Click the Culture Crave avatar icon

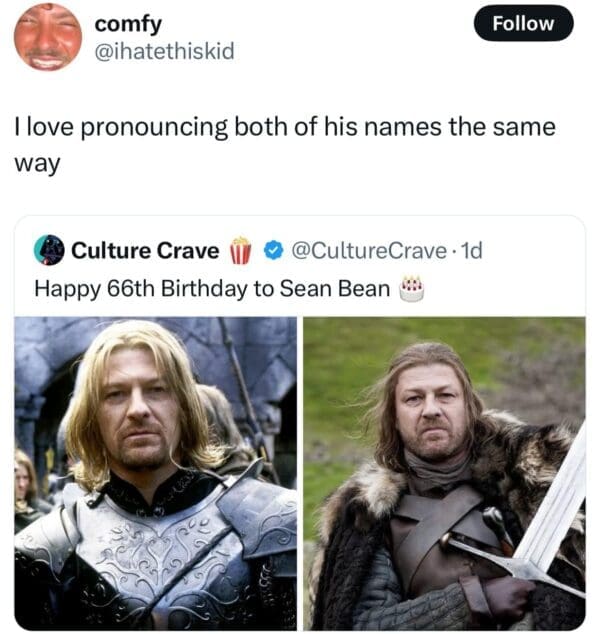click(x=49, y=250)
